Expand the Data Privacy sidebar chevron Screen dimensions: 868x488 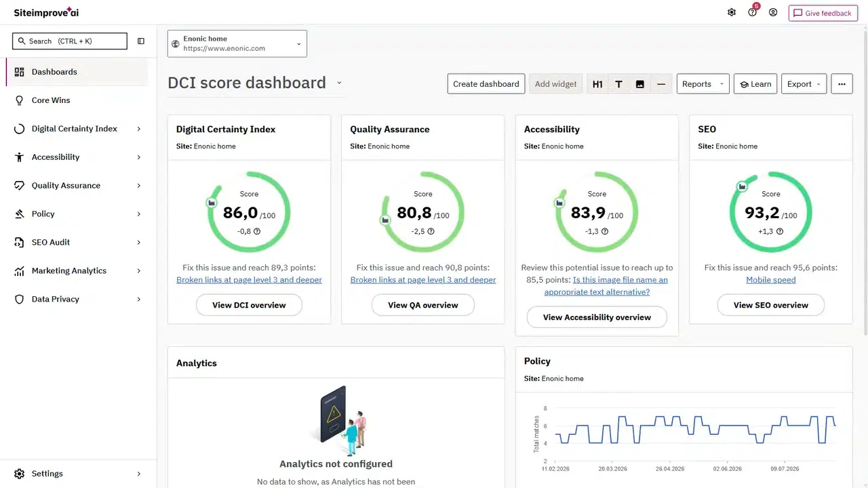[139, 300]
